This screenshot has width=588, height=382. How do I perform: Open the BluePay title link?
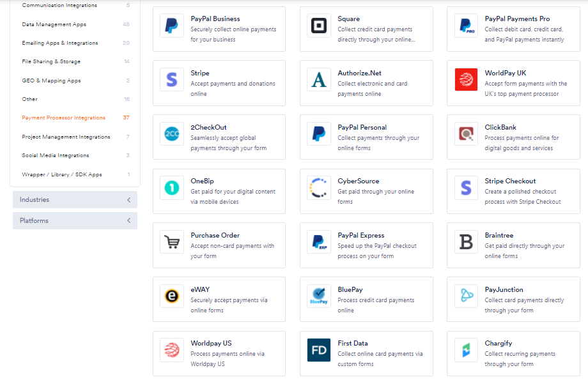350,290
